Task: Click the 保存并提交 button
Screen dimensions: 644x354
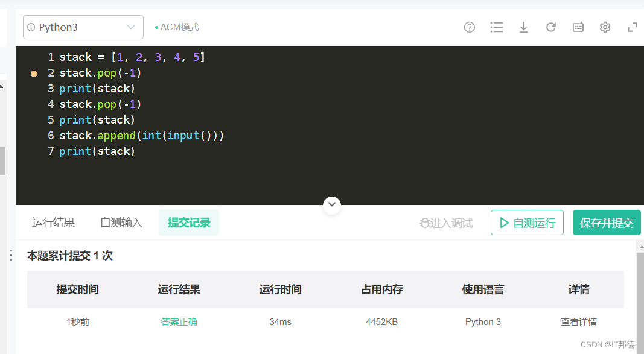Action: (x=607, y=223)
